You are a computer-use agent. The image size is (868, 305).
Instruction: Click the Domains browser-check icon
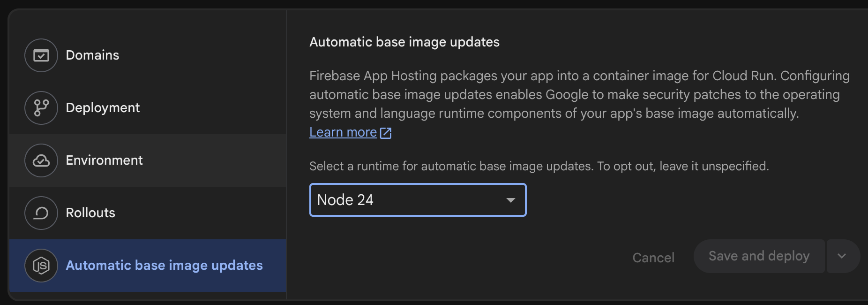[41, 55]
